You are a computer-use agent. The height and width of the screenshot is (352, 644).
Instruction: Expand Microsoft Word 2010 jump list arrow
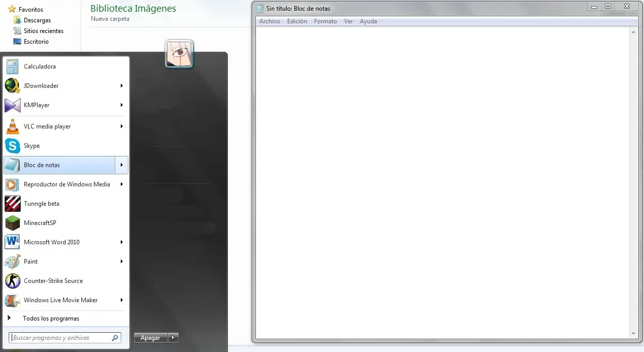tap(122, 242)
